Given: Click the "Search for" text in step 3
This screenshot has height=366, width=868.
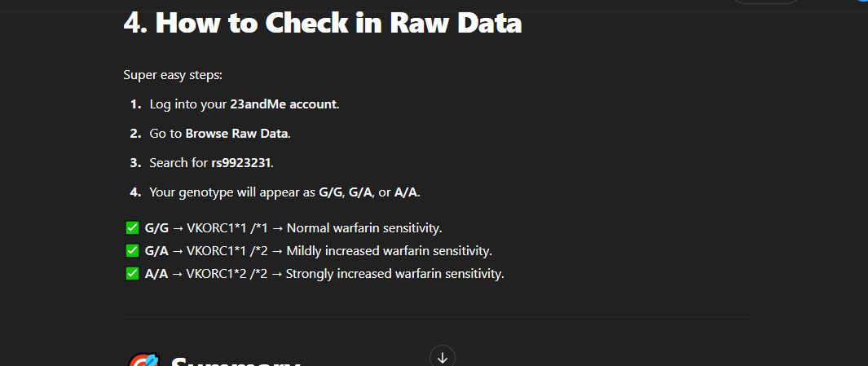Looking at the screenshot, I should pyautogui.click(x=178, y=163).
